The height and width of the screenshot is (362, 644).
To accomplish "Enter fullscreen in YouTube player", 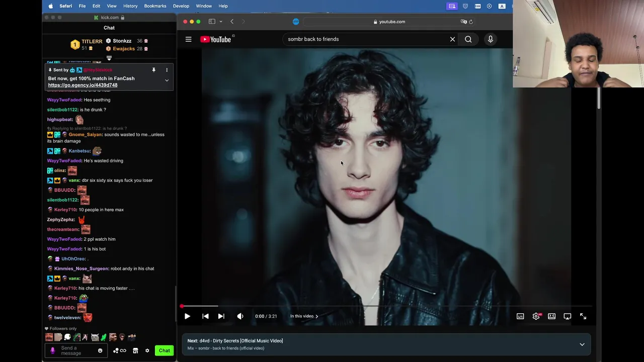I will [583, 316].
